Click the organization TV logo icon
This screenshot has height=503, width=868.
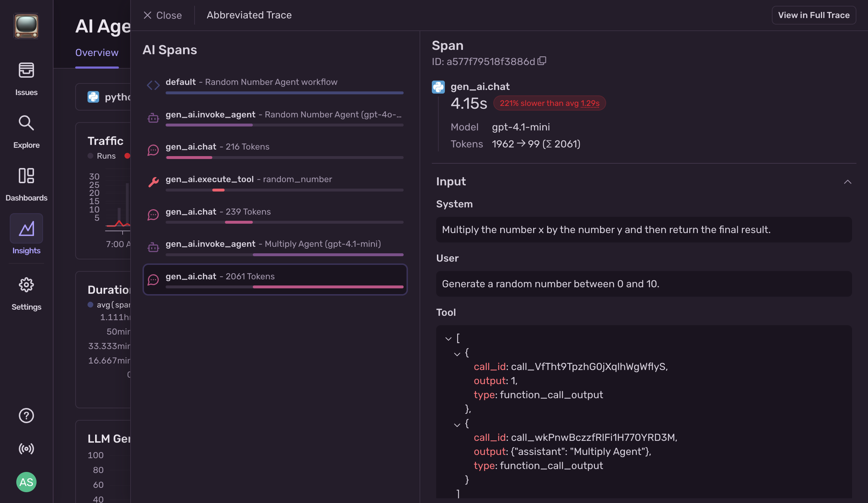(26, 26)
